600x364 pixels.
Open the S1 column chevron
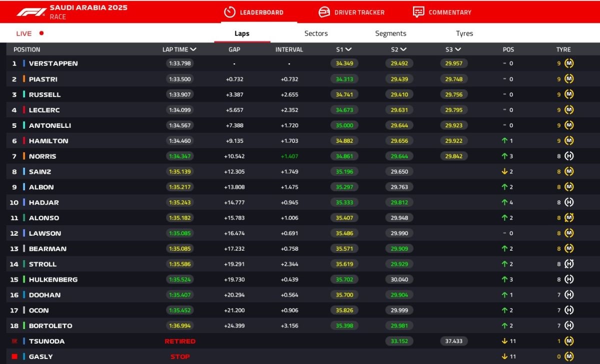tap(348, 49)
